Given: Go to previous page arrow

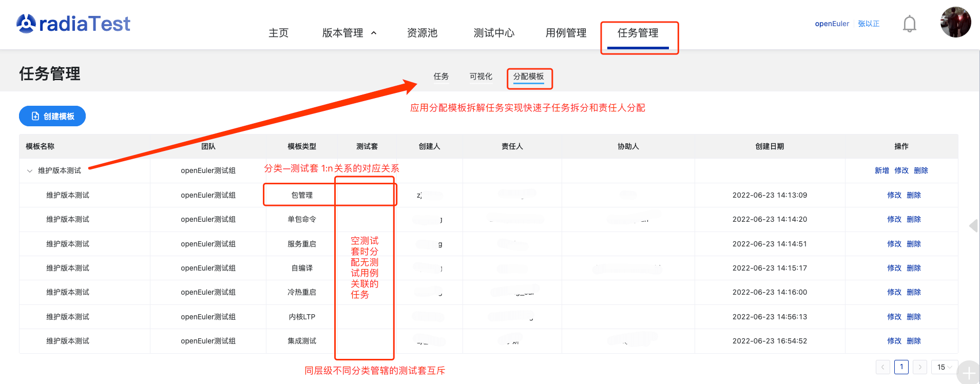Looking at the screenshot, I should 882,367.
